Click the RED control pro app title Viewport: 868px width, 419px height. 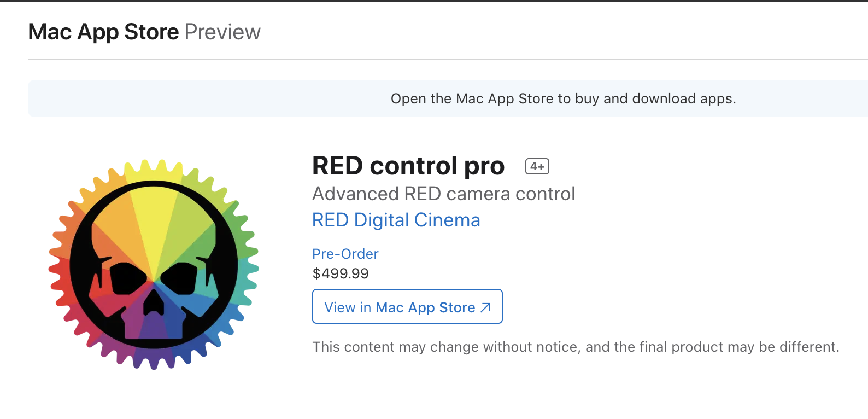408,166
